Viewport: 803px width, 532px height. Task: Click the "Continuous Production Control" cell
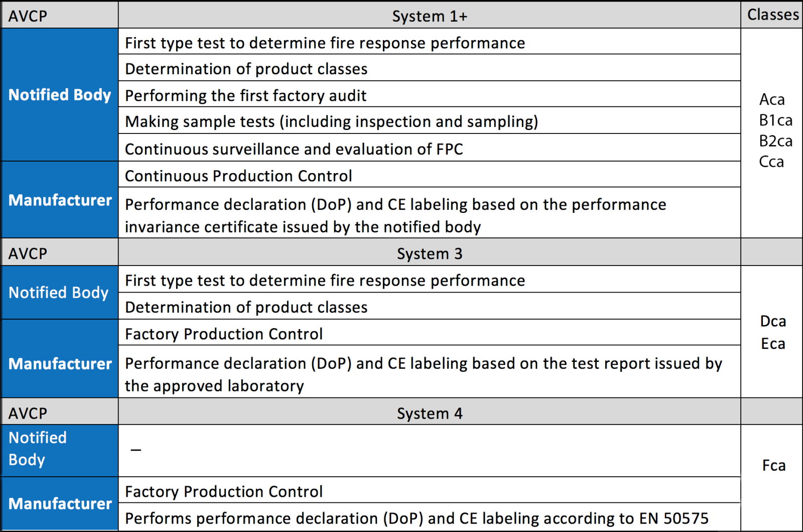click(238, 176)
